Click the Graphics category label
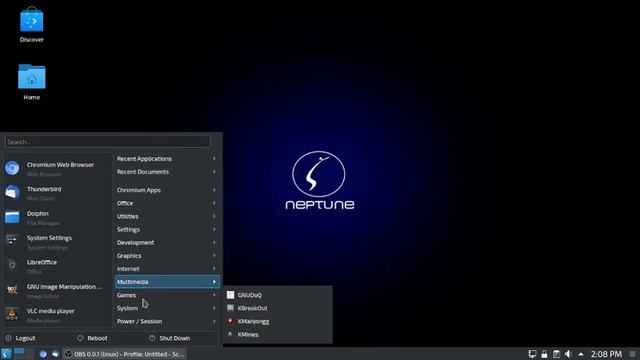 click(x=129, y=256)
